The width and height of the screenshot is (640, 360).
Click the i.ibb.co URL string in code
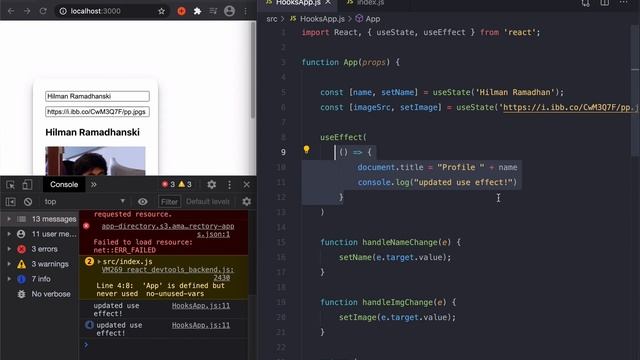coord(571,107)
